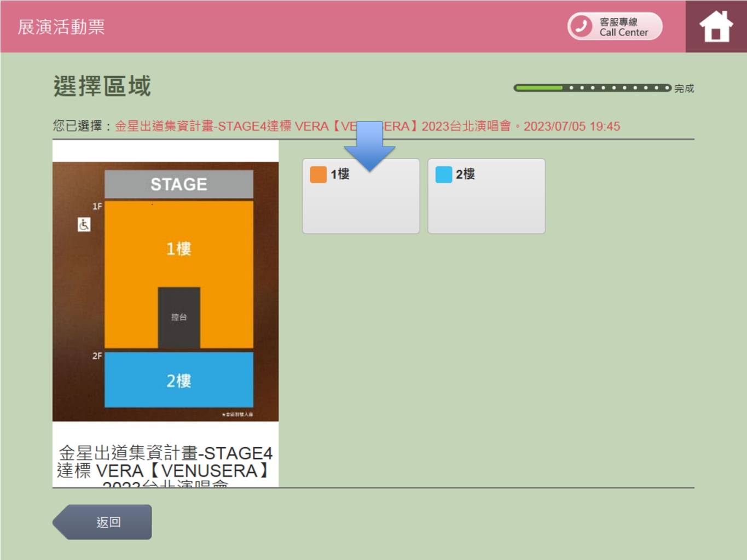Click the dark 控台 control booth block
747x560 pixels.
[179, 317]
